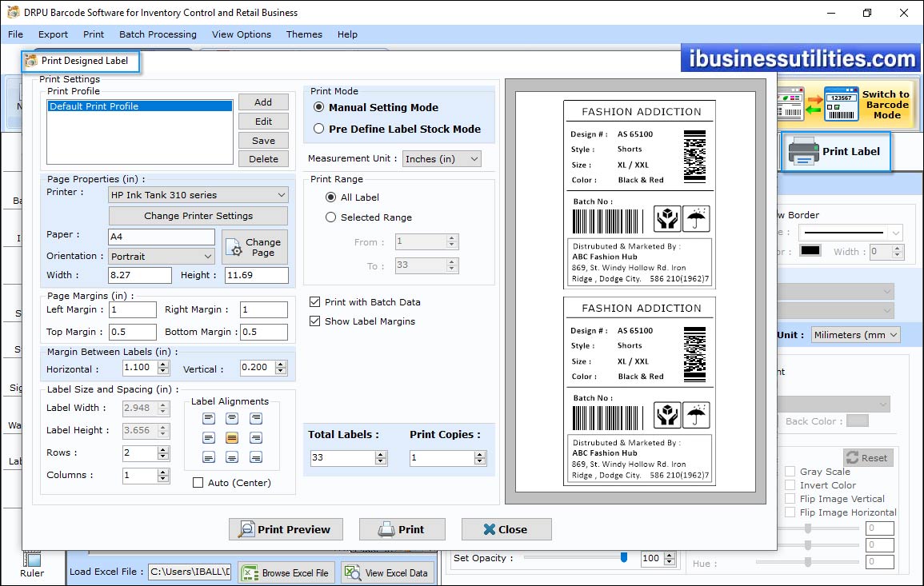Click the Browse Excel File button
The height and width of the screenshot is (586, 924).
[287, 573]
